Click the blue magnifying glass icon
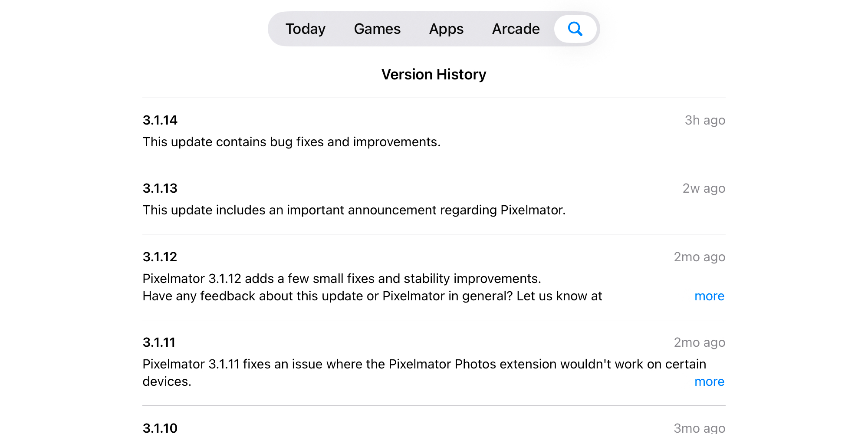 click(x=575, y=29)
